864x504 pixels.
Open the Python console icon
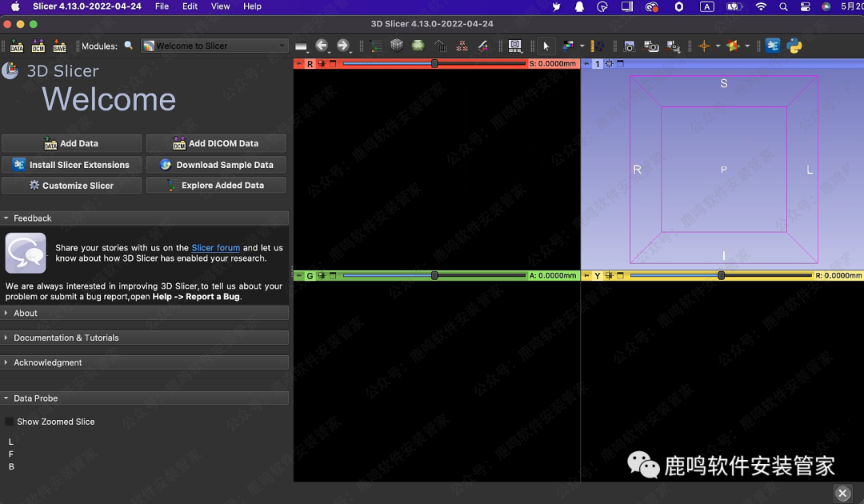pos(794,46)
